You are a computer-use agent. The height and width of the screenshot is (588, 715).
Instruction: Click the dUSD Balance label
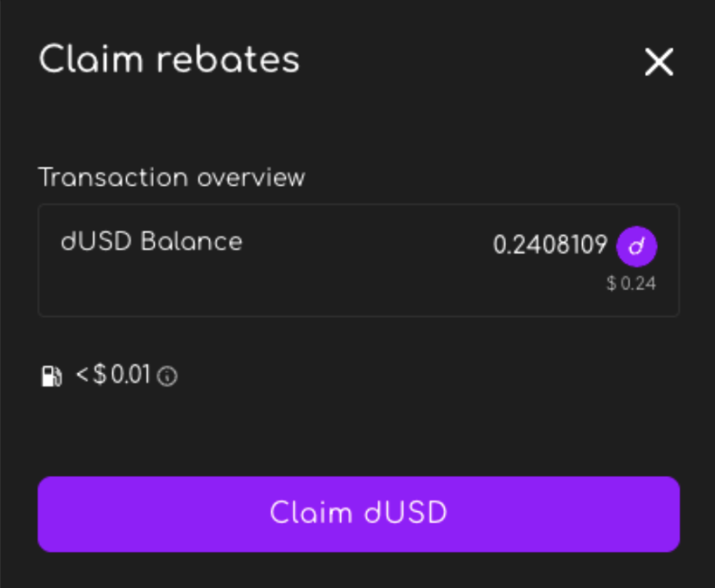click(151, 242)
